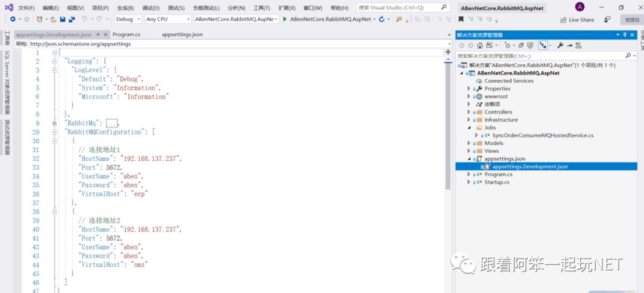
Task: Click the Quick Launch search magnifier icon
Action: coord(444,7)
